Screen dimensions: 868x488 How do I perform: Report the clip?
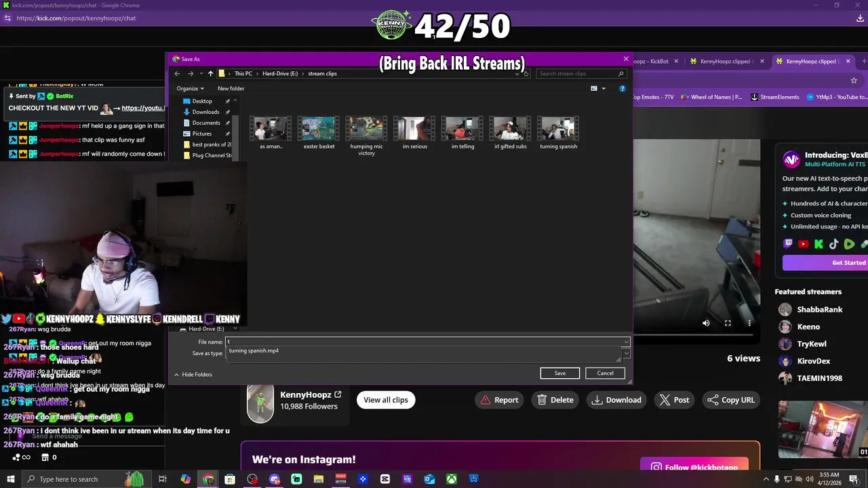[x=499, y=400]
